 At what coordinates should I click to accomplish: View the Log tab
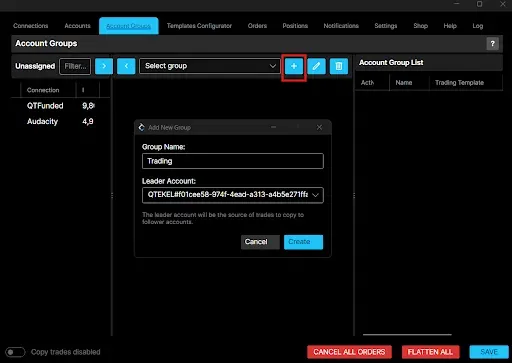[478, 26]
